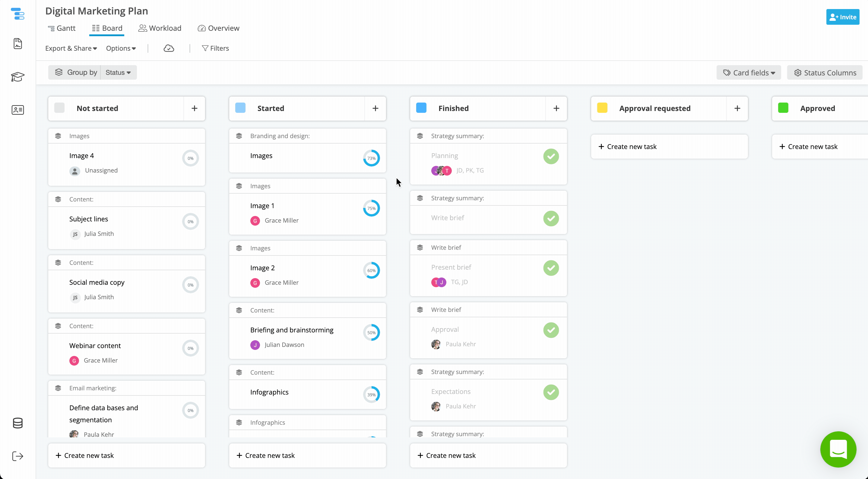Image resolution: width=868 pixels, height=479 pixels.
Task: Open the graduation cap learning icon
Action: (x=17, y=77)
